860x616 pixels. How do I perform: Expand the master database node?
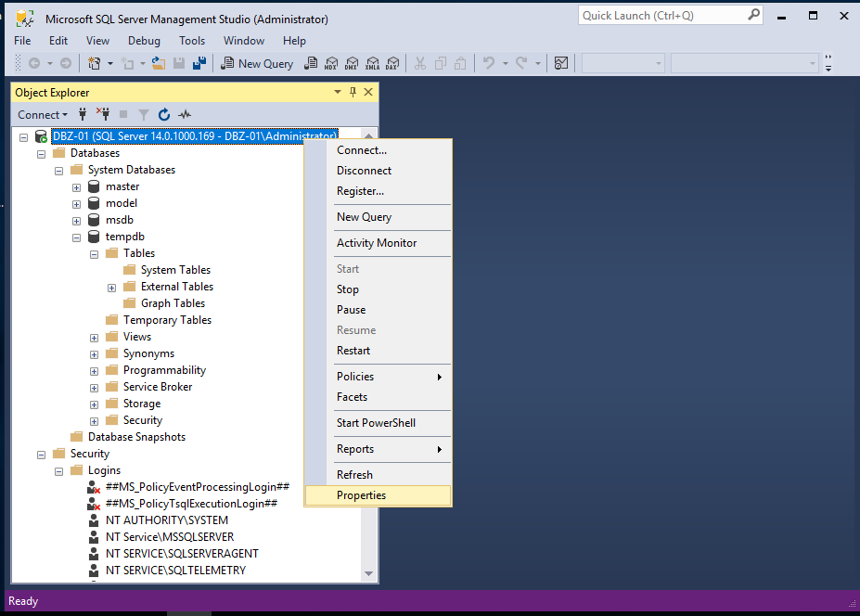pyautogui.click(x=76, y=187)
